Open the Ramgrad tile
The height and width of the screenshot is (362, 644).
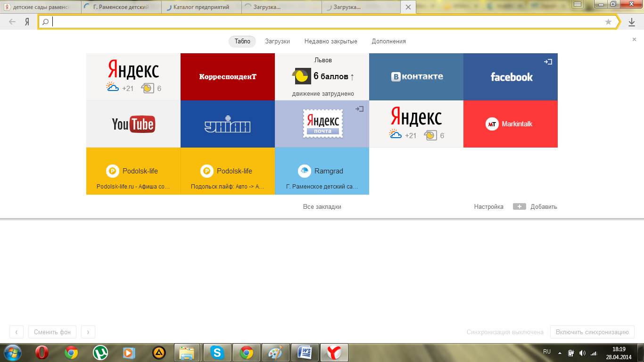[322, 171]
